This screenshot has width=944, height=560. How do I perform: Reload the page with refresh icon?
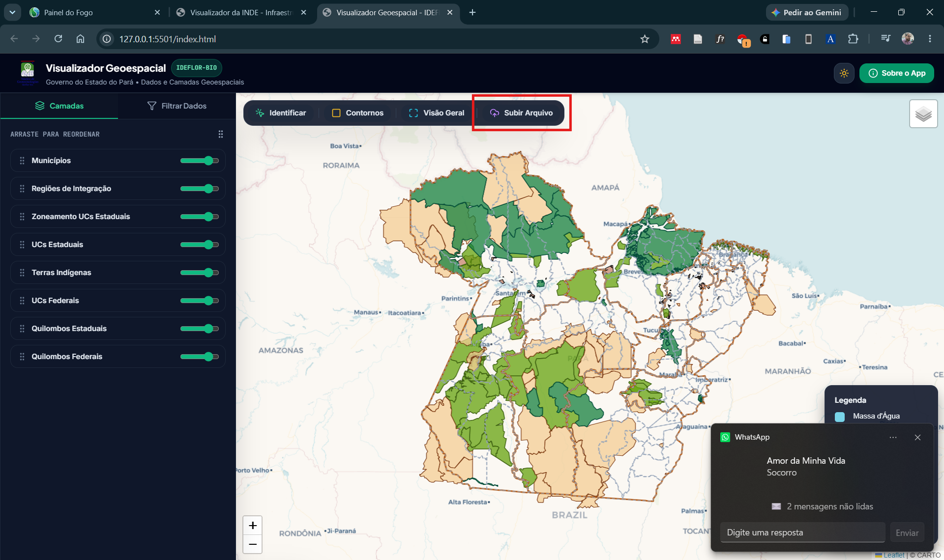click(58, 39)
